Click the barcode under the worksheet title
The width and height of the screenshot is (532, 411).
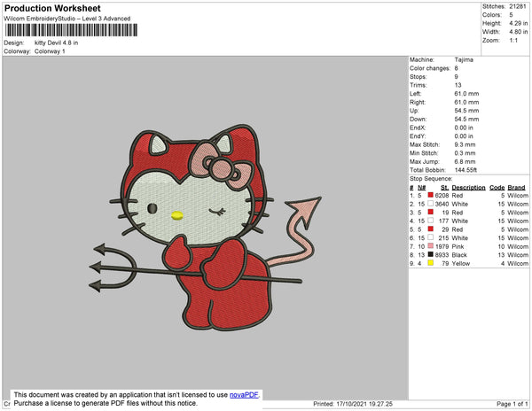71,30
